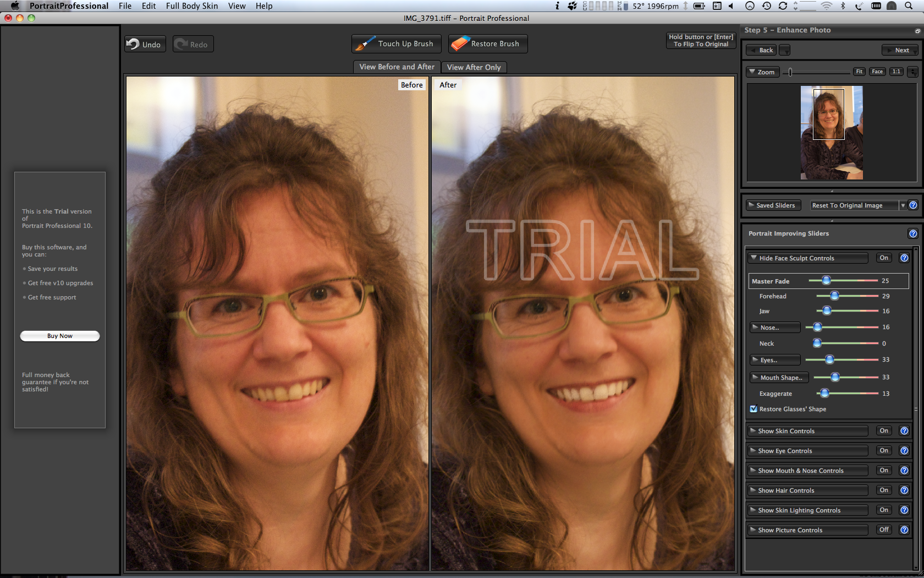Image resolution: width=924 pixels, height=578 pixels.
Task: Toggle Hair Controls On button
Action: pos(884,490)
